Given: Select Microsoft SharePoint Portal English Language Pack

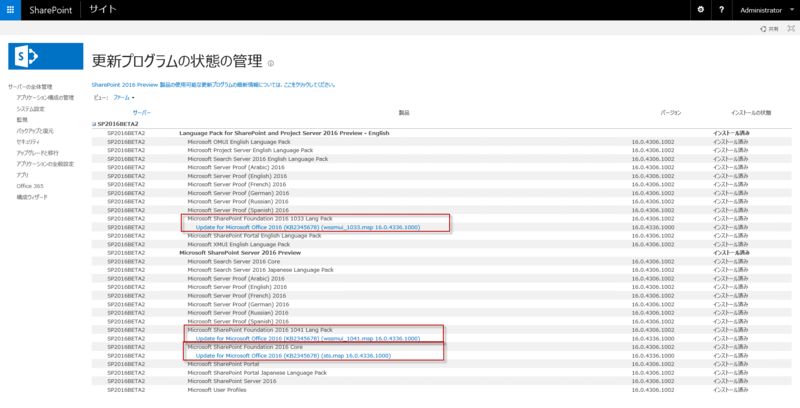Looking at the screenshot, I should (x=442, y=236).
